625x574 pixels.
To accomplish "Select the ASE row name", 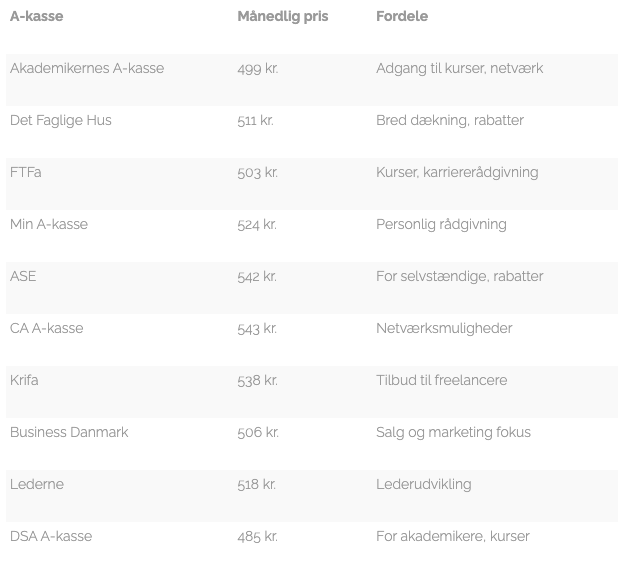I will click(23, 277).
